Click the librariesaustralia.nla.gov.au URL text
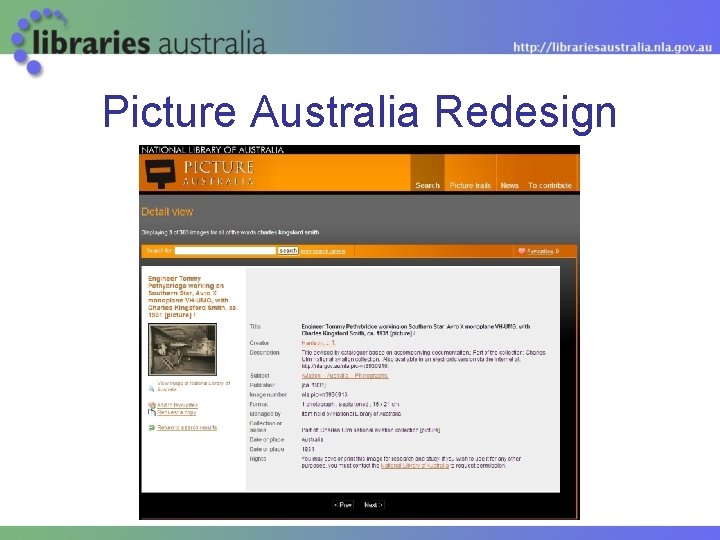The height and width of the screenshot is (540, 720). pyautogui.click(x=612, y=47)
